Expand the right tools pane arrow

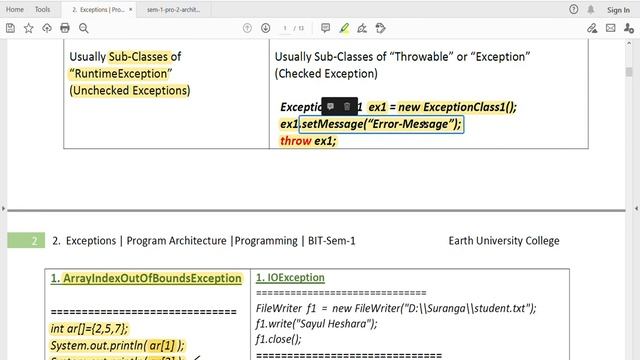tap(636, 209)
